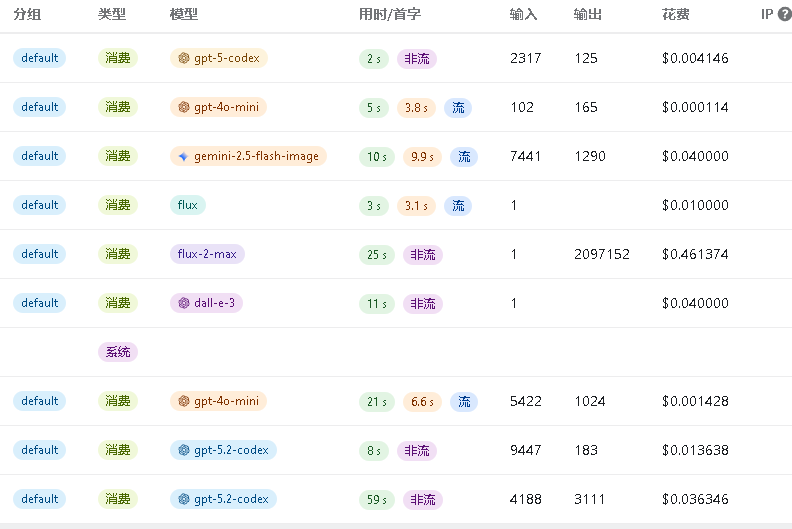Image resolution: width=792 pixels, height=529 pixels.
Task: Click the output value 165
Action: 586,107
